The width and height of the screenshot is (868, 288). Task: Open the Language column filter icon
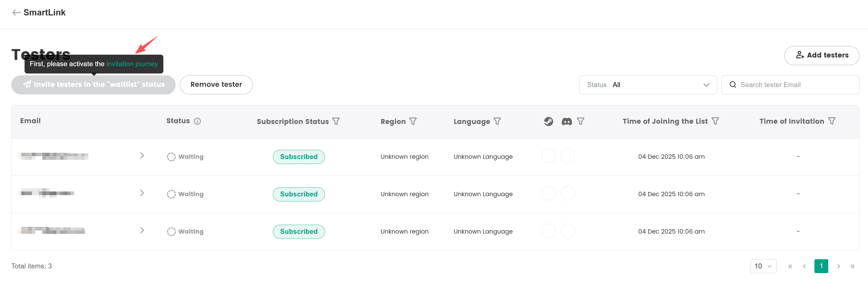(497, 121)
